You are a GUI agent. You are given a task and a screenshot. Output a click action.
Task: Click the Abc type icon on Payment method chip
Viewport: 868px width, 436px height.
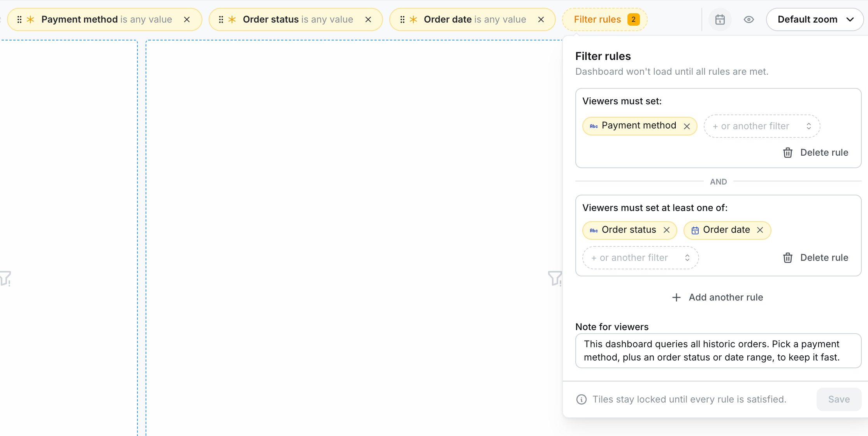click(594, 126)
